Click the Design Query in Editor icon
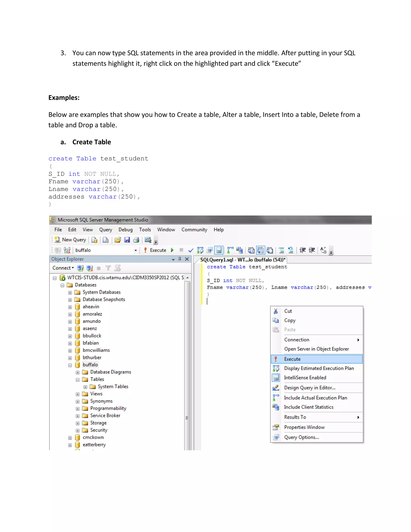The image size is (411, 532). pyautogui.click(x=276, y=388)
